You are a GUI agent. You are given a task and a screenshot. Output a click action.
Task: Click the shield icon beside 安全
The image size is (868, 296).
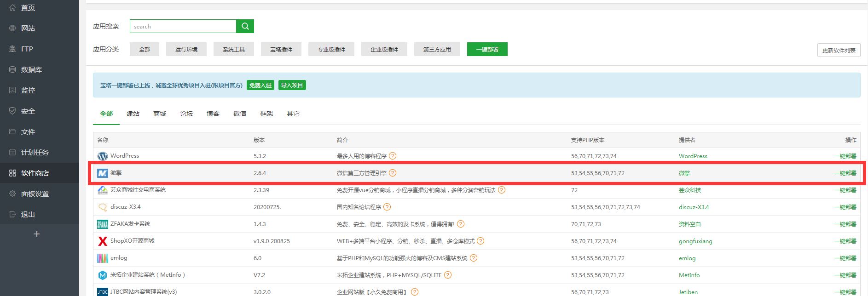point(12,111)
